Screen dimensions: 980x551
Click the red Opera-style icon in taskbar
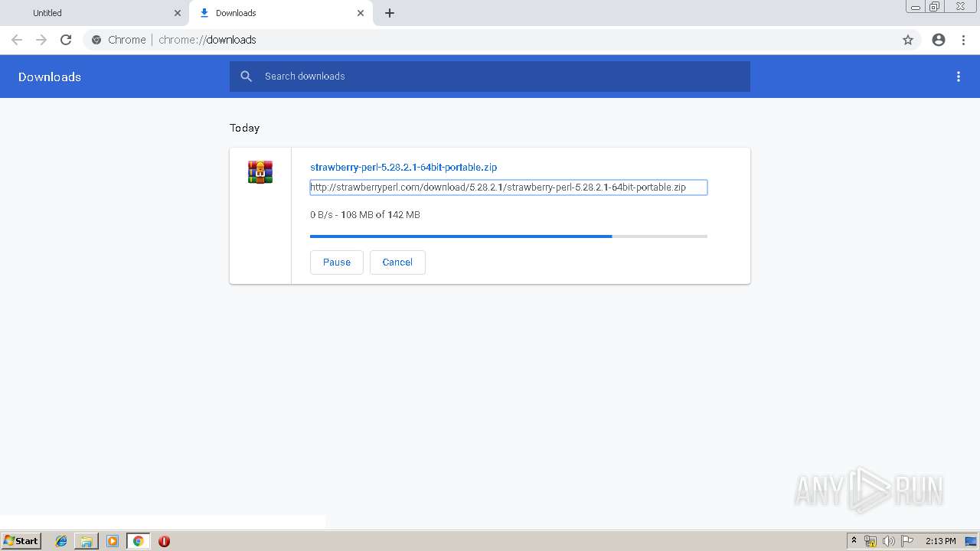pyautogui.click(x=164, y=541)
